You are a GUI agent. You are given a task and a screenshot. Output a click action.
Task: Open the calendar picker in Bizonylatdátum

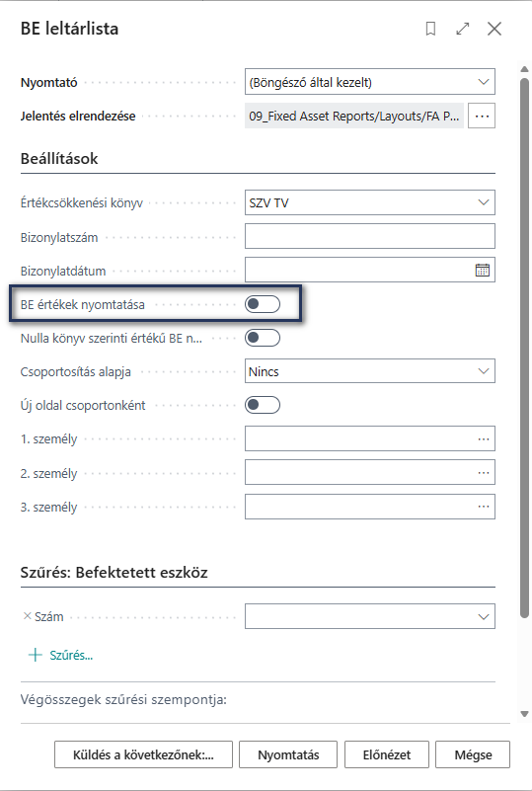pos(482,271)
